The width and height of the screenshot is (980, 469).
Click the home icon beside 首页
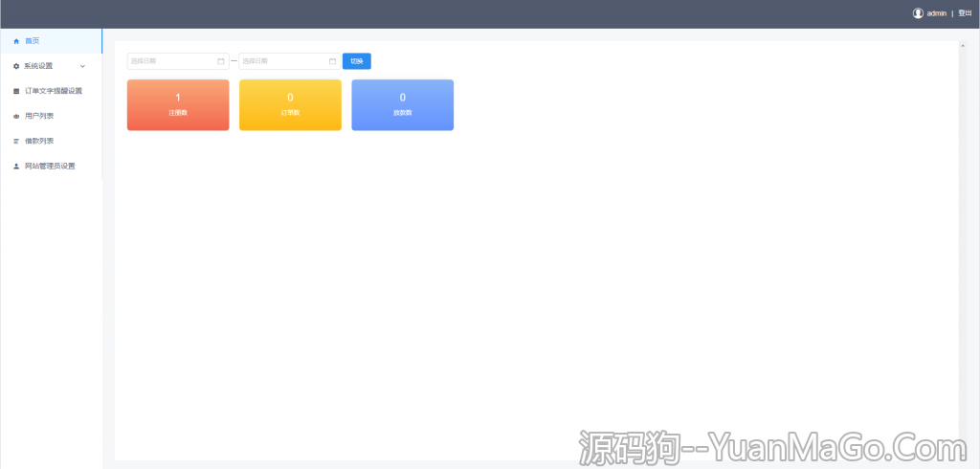(16, 41)
